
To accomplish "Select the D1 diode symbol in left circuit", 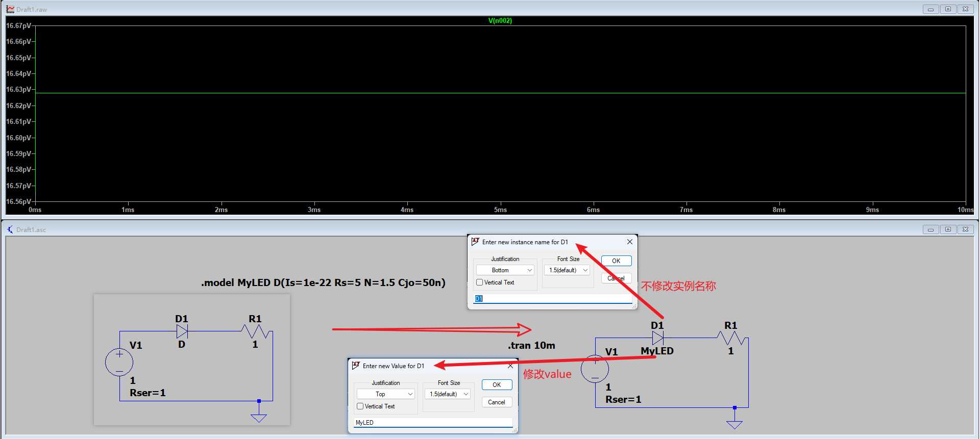I will tap(182, 331).
